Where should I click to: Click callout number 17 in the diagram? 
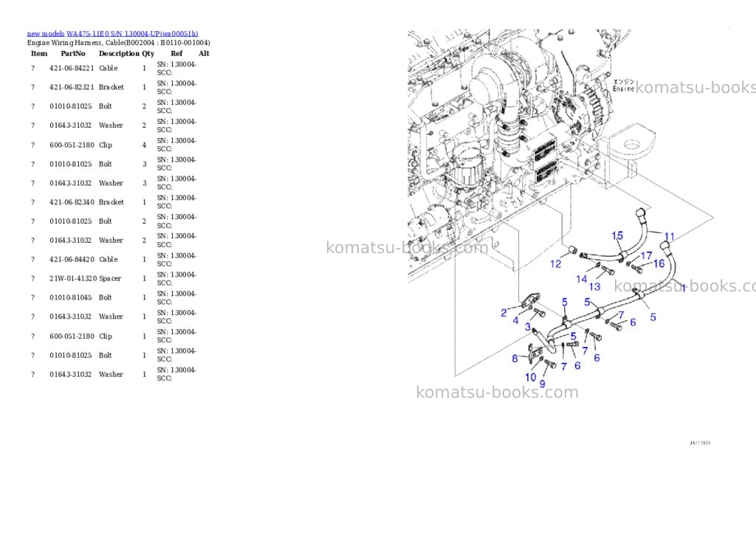(x=646, y=255)
